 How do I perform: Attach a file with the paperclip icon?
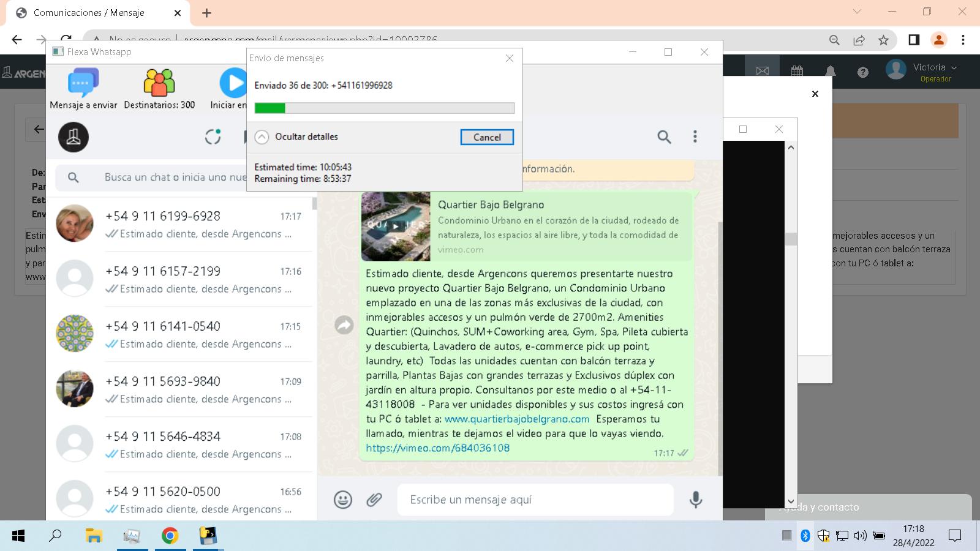tap(374, 500)
